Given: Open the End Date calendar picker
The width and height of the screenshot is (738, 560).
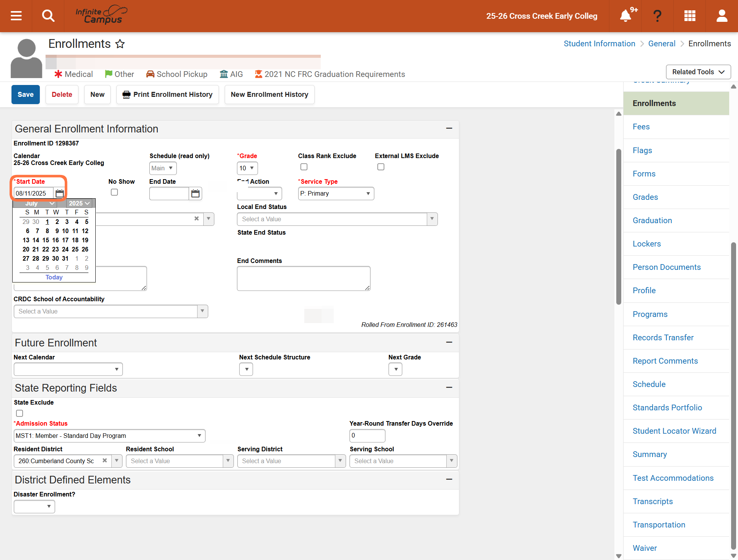Looking at the screenshot, I should [196, 193].
